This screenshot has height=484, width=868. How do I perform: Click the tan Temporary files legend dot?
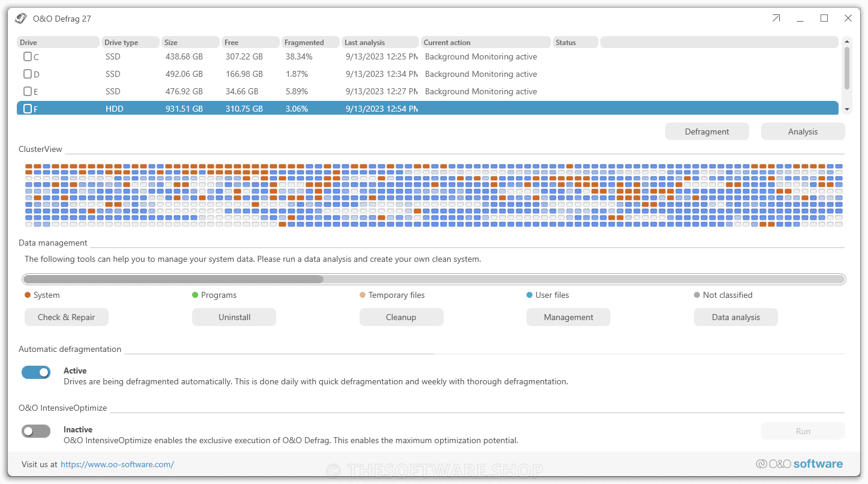[363, 295]
